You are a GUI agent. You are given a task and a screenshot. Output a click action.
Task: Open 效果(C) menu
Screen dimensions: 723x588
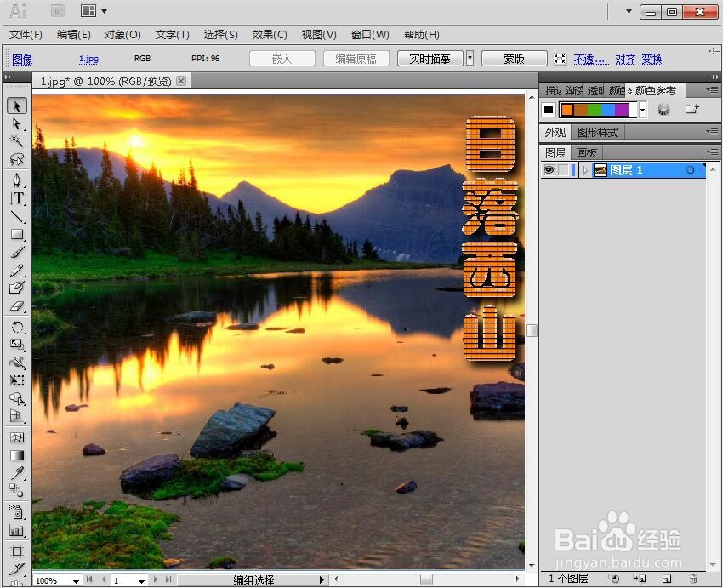[x=270, y=35]
